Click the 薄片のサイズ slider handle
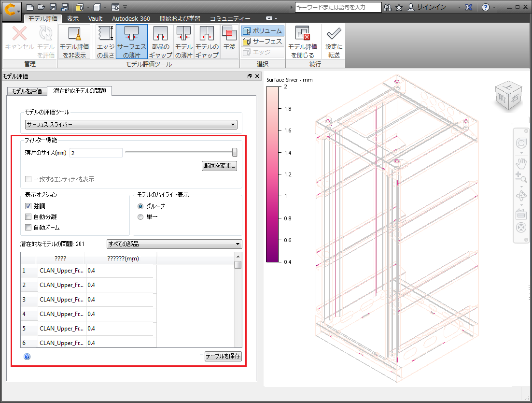 (x=235, y=152)
